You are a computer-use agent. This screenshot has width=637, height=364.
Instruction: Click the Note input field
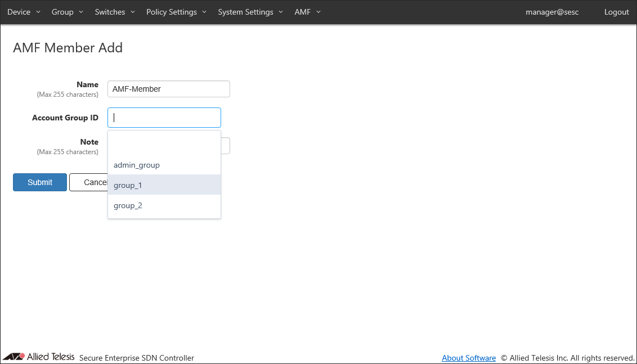click(x=225, y=146)
